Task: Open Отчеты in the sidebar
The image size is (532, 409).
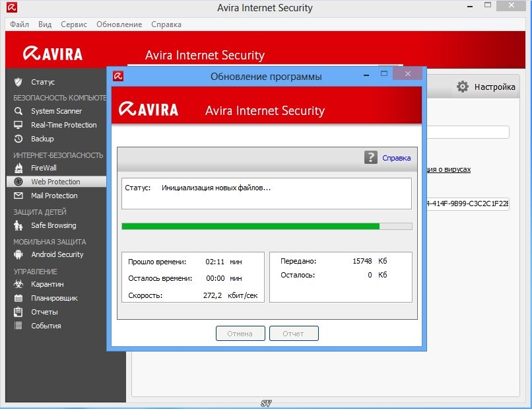Action: [44, 312]
